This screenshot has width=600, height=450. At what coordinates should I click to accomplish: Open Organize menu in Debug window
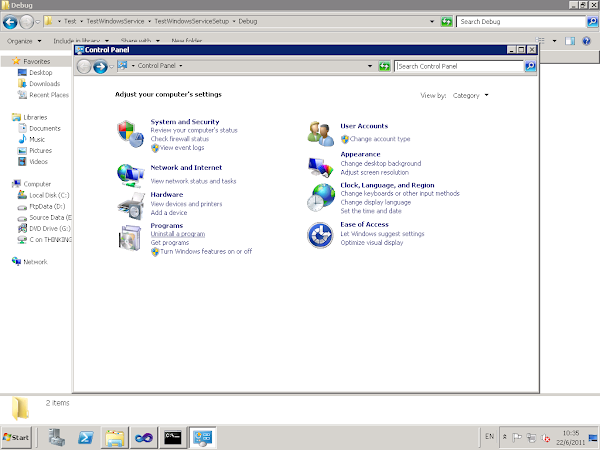click(24, 41)
